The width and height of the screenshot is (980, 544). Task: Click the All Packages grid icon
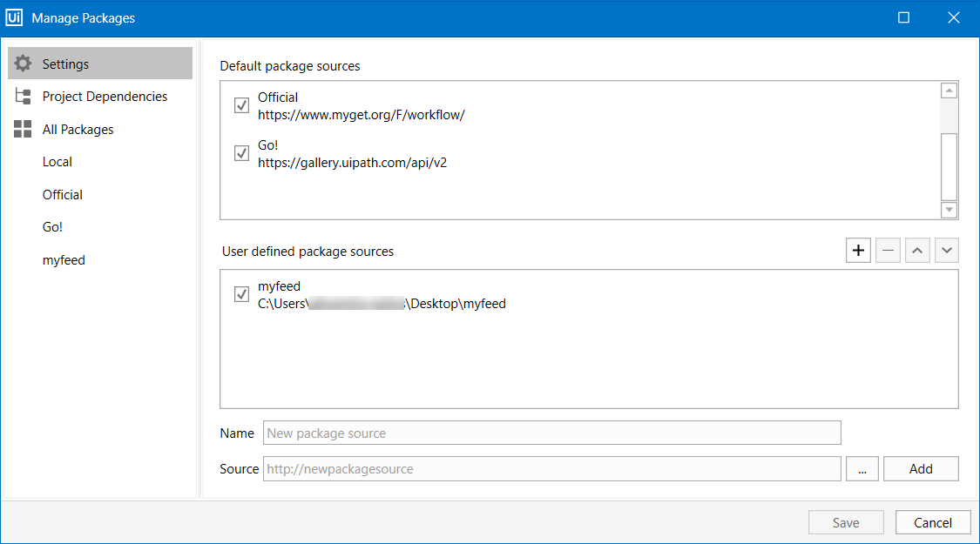pyautogui.click(x=24, y=129)
